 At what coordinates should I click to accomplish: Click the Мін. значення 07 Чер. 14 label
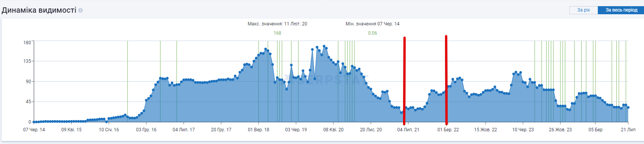click(373, 24)
